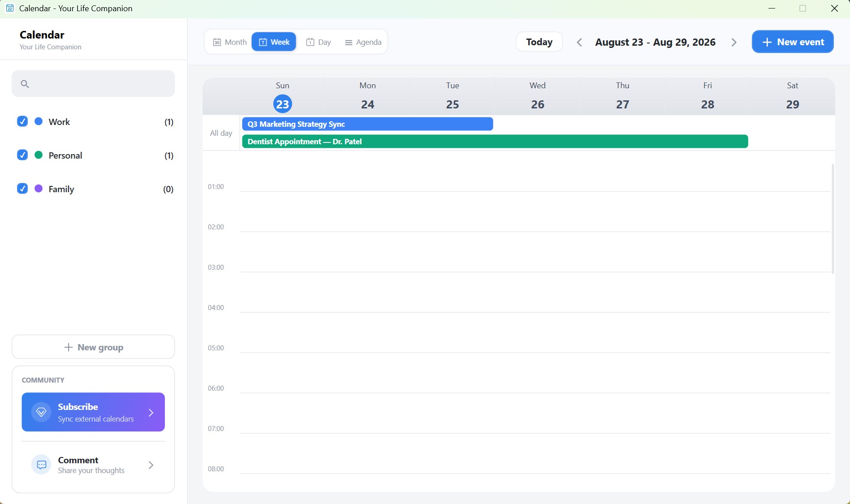Toggle the Family calendar checkbox
The width and height of the screenshot is (850, 504).
click(22, 189)
